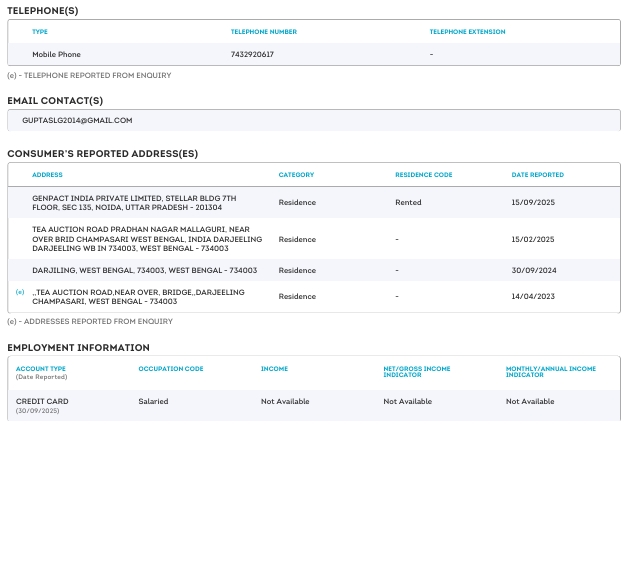Click the Genpact India Private Limited address
This screenshot has height=567, width=630.
tap(134, 202)
